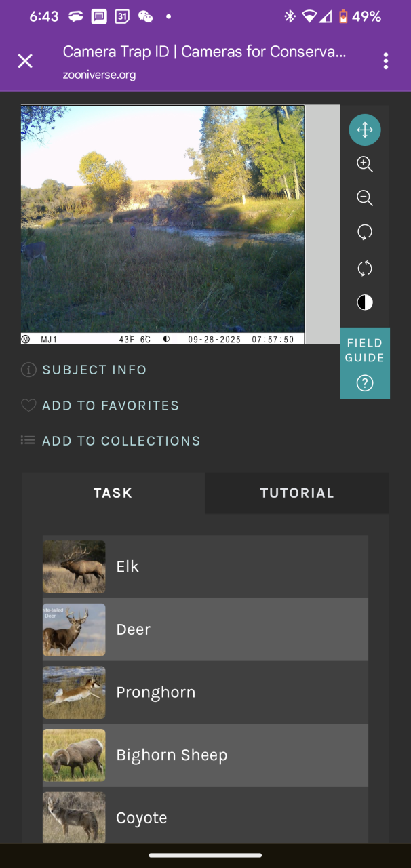Reset the image view
The image size is (411, 868).
[x=365, y=269]
